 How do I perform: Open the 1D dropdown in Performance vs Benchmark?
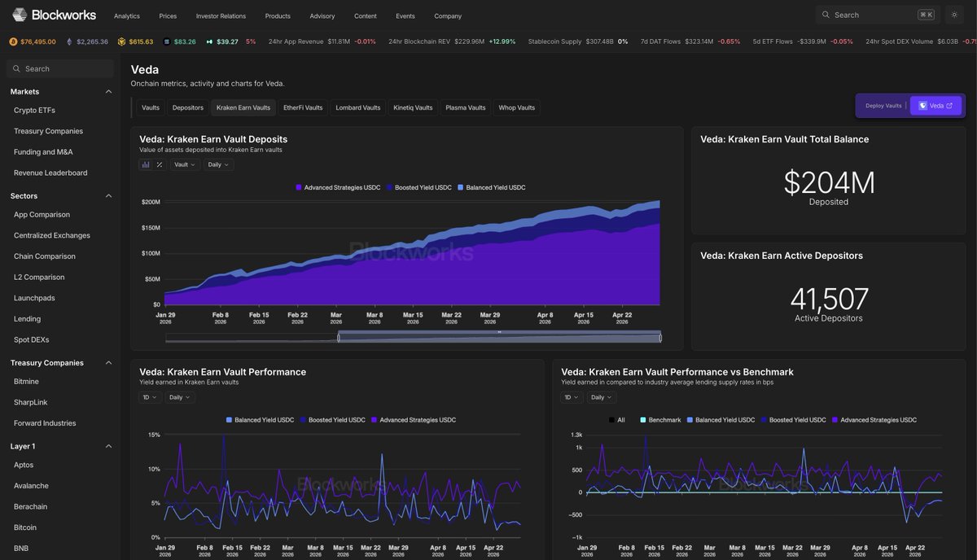coord(572,397)
